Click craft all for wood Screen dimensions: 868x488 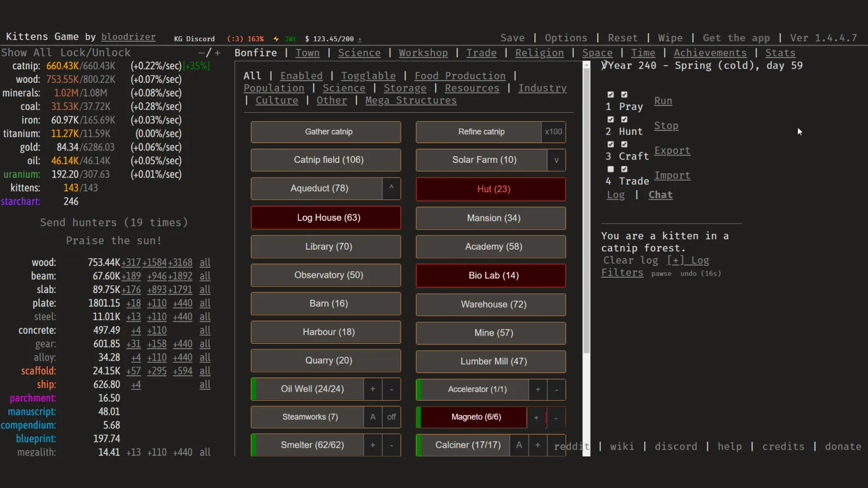205,263
